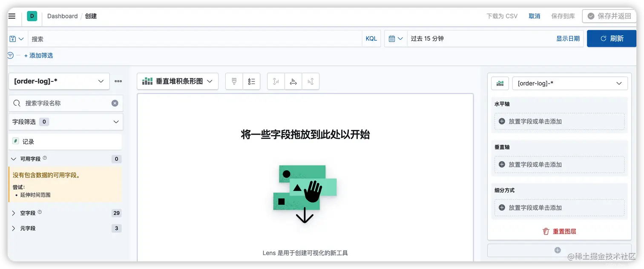Click the filter icon beside 添加筛选

[x=9, y=55]
